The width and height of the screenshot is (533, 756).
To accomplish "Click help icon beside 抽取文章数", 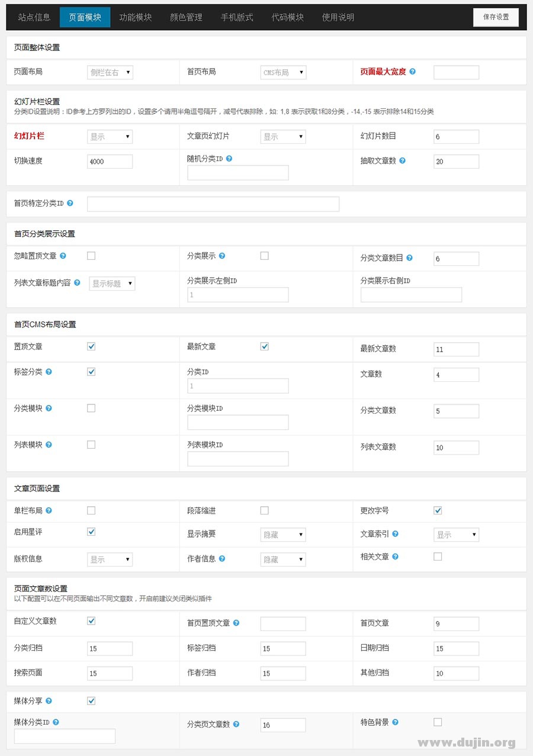I will pyautogui.click(x=402, y=160).
